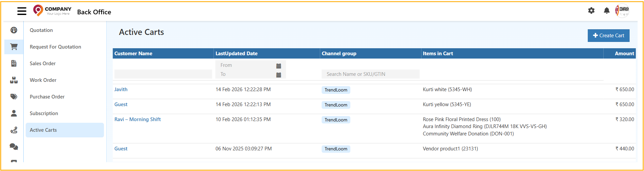Screen dimensions: 644x171
Task: Click date '10 Feb 2026 01:12:35 PM'
Action: point(243,119)
